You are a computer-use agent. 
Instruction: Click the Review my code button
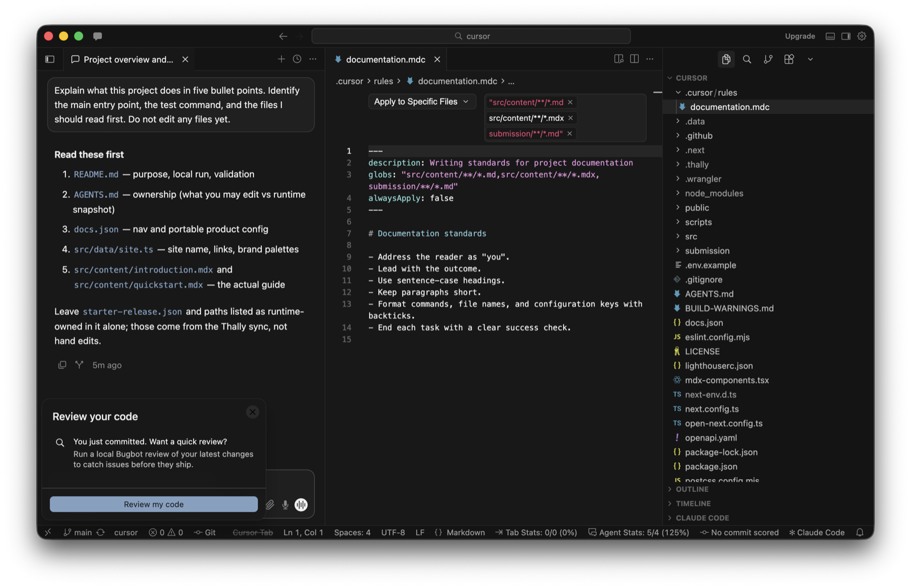click(154, 504)
